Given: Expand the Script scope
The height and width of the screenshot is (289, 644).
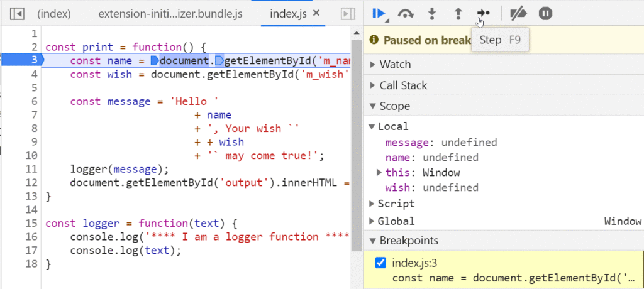Looking at the screenshot, I should pyautogui.click(x=371, y=204).
